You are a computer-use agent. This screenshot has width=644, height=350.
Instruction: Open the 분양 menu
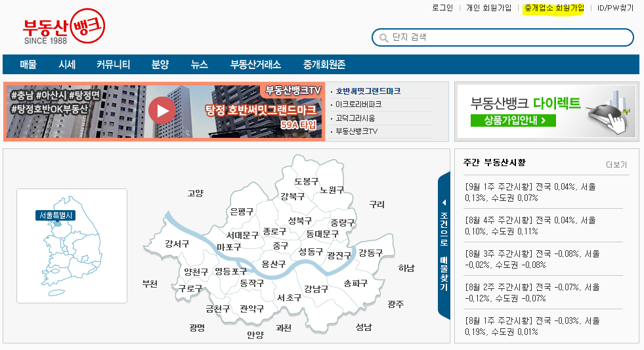point(160,64)
